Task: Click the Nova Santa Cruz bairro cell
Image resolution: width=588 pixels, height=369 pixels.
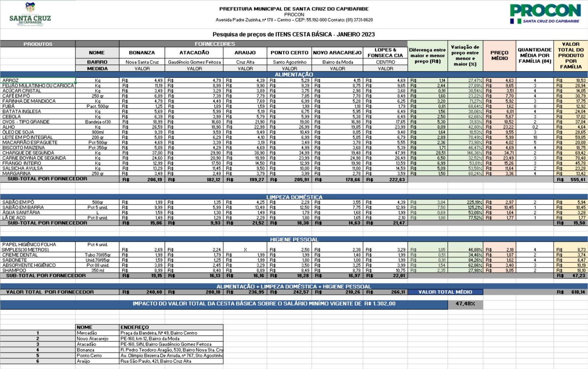Action: click(x=142, y=62)
